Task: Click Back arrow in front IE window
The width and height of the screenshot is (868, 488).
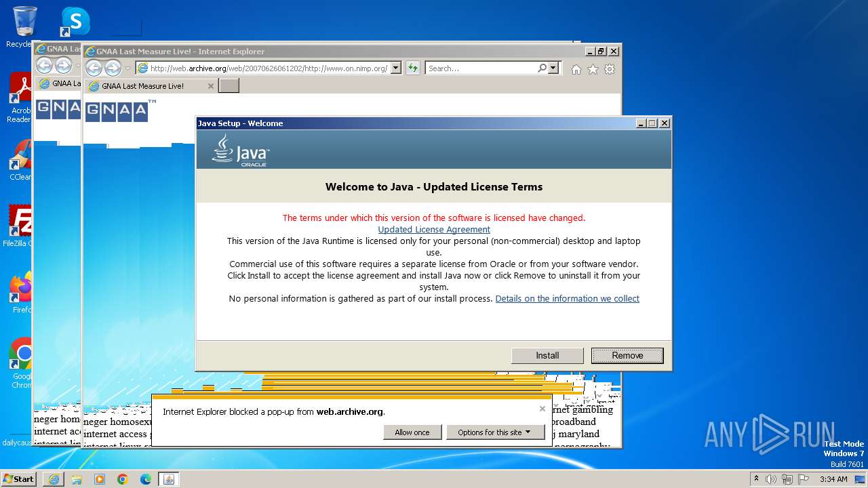Action: tap(94, 68)
